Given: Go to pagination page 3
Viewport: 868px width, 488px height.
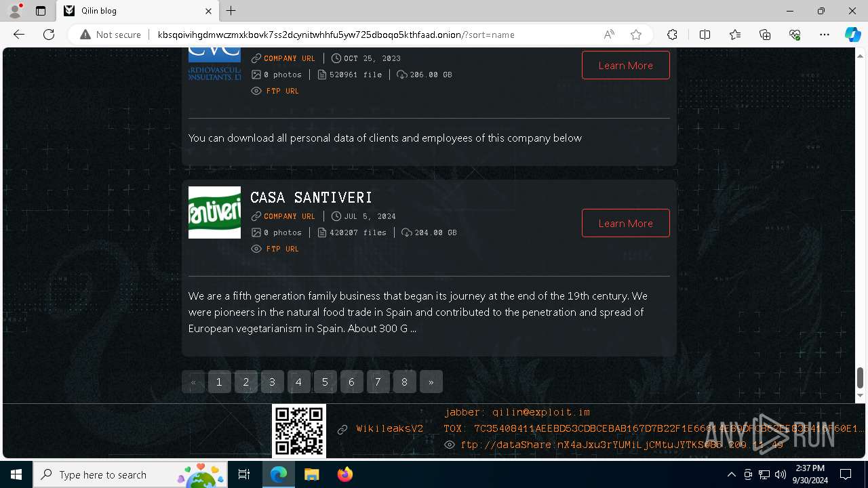Looking at the screenshot, I should (x=272, y=382).
